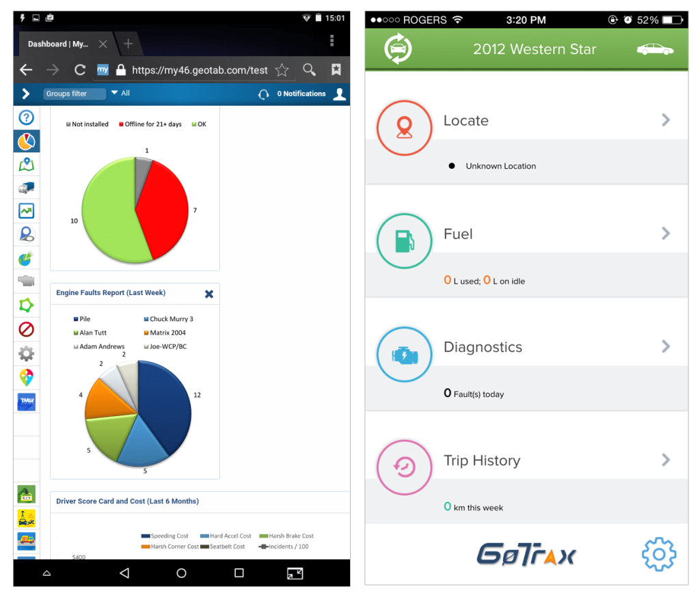Close the Engine Faults Report panel
Image resolution: width=700 pixels, height=597 pixels.
pyautogui.click(x=209, y=294)
